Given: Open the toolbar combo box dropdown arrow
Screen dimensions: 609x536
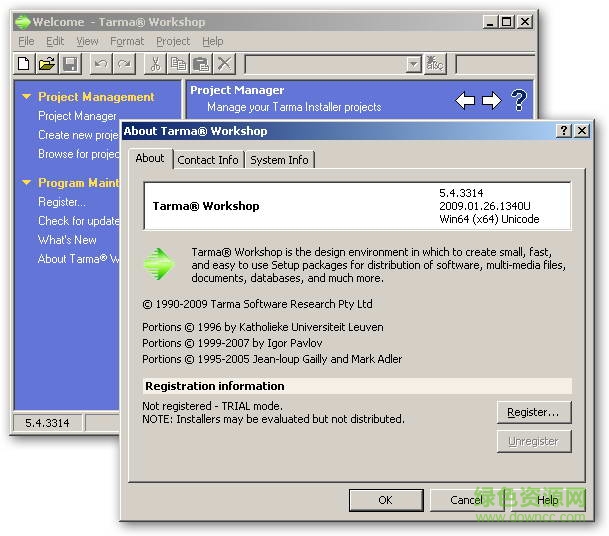Looking at the screenshot, I should 413,64.
